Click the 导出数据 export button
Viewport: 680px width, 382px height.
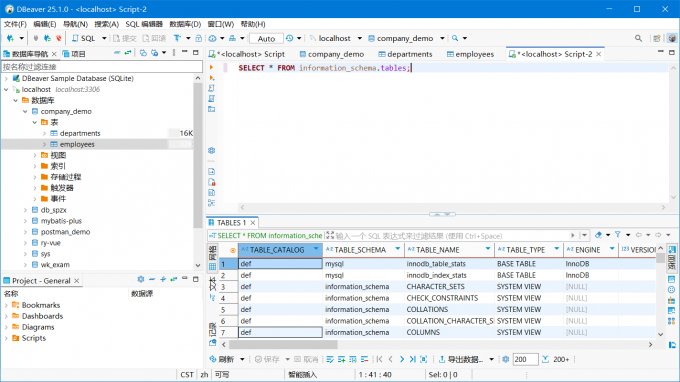click(x=461, y=359)
